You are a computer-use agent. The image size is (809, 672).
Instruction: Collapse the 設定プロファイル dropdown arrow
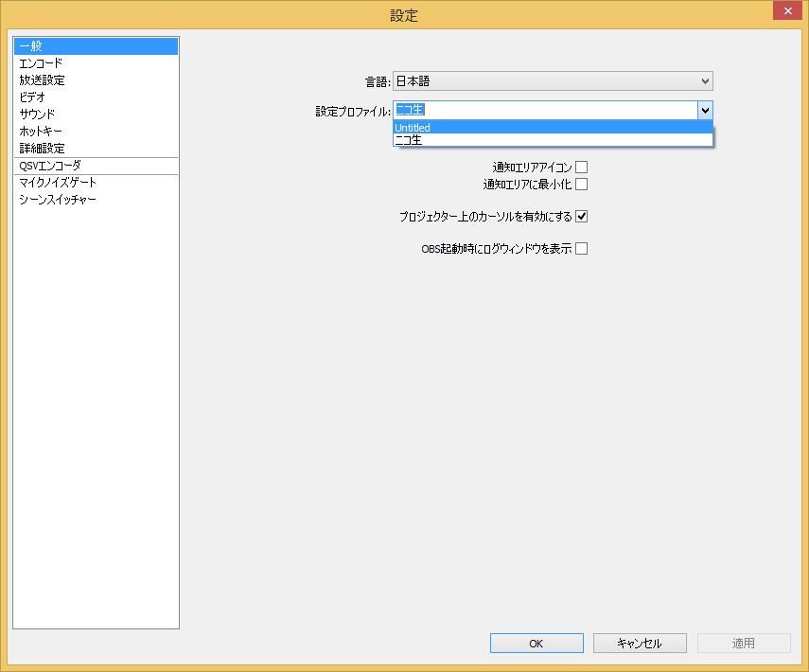(705, 110)
